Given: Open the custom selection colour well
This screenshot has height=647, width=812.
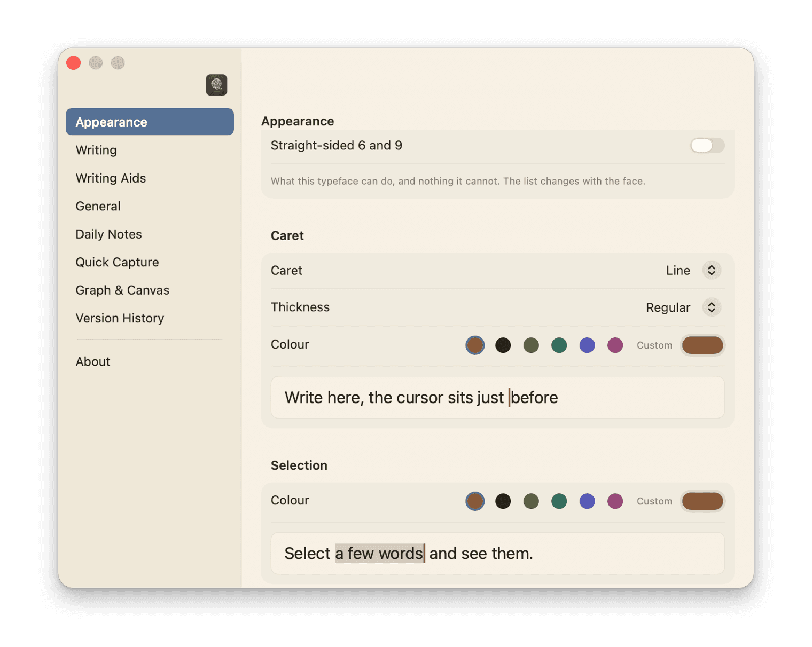Looking at the screenshot, I should pos(702,501).
